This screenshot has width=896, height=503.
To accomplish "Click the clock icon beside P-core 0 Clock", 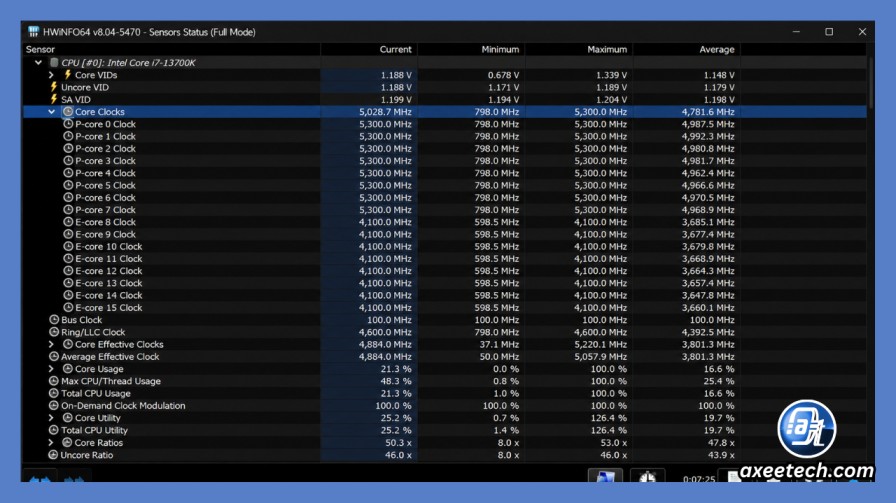I will 68,124.
